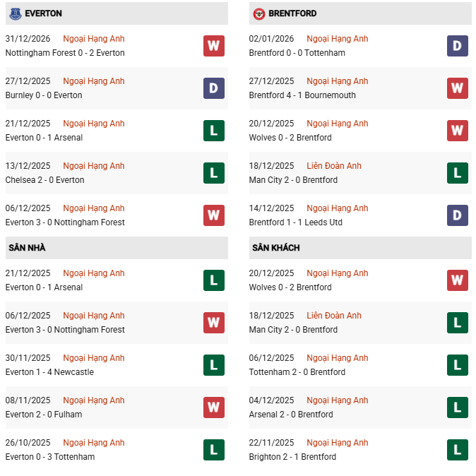
Task: Open Ngoại Hạng Anh link dated 31/12/2026
Action: [93, 39]
